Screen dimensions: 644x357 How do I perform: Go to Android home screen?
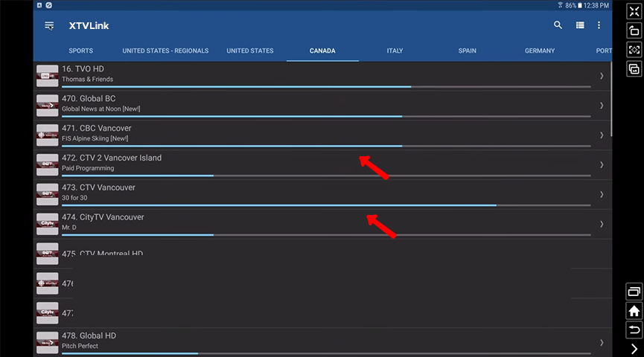(x=634, y=311)
